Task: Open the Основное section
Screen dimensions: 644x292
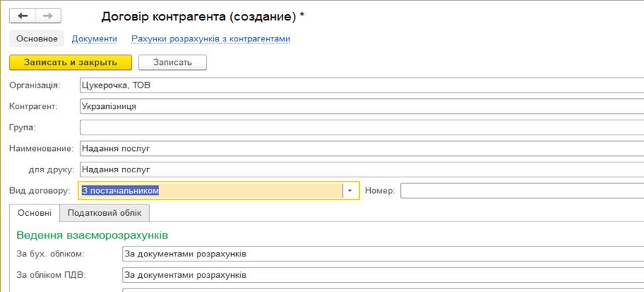Action: [x=37, y=39]
